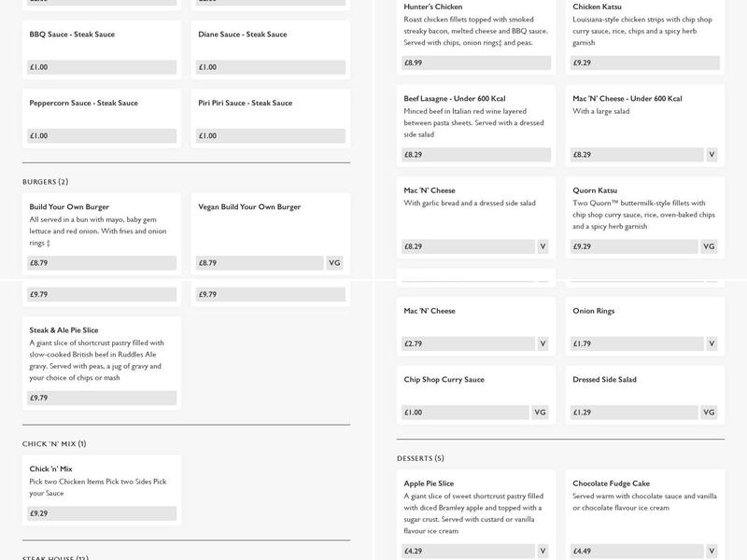Screen dimensions: 747x560
Task: Click the V badge on Onion Rings
Action: pyautogui.click(x=712, y=343)
